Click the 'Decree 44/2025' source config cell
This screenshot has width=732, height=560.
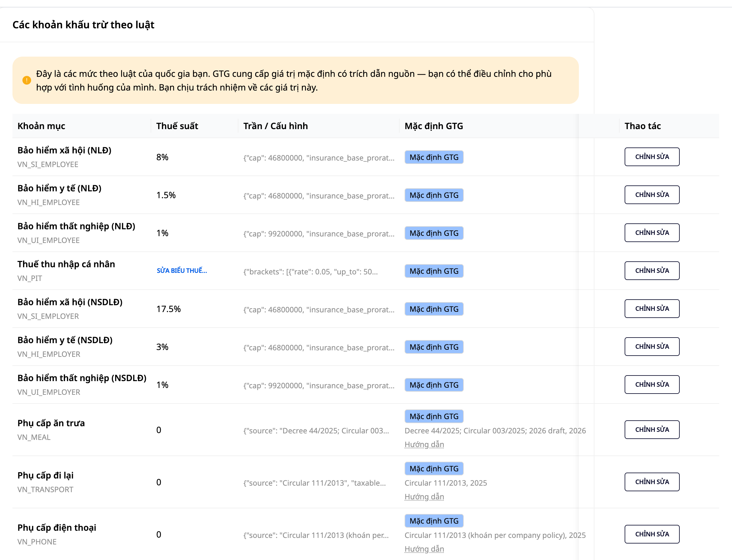click(x=316, y=431)
